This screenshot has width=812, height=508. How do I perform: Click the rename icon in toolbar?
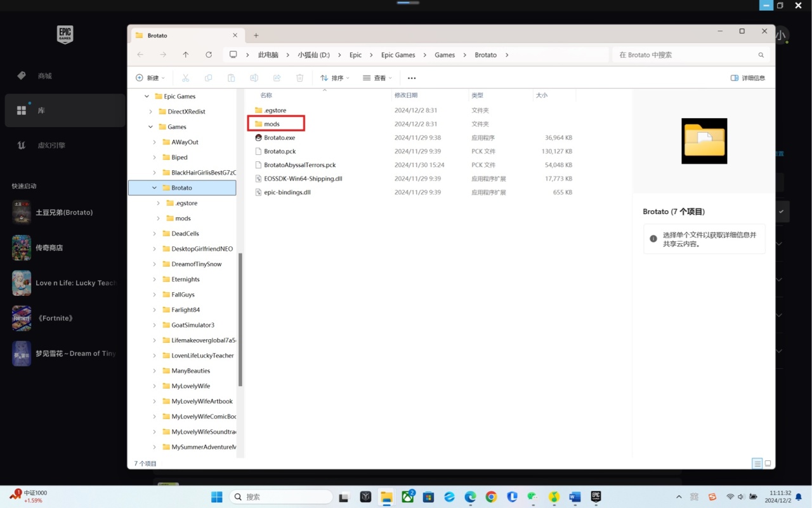tap(254, 78)
